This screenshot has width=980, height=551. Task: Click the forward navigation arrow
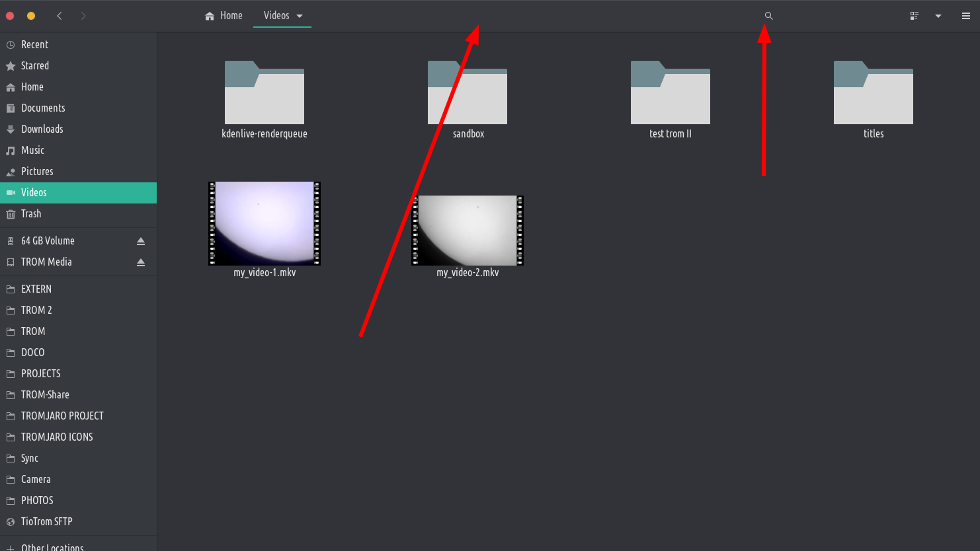pos(83,15)
